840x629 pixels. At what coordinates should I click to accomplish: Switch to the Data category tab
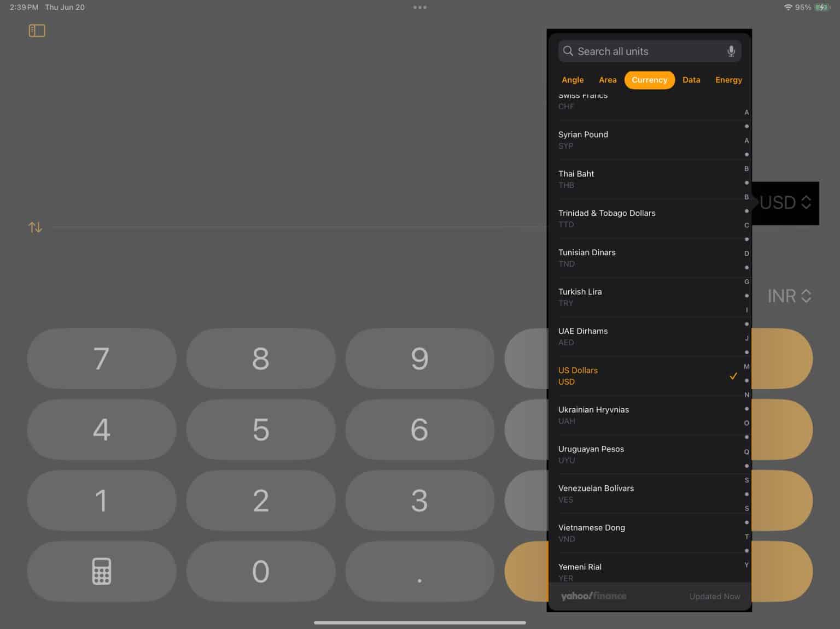click(691, 80)
